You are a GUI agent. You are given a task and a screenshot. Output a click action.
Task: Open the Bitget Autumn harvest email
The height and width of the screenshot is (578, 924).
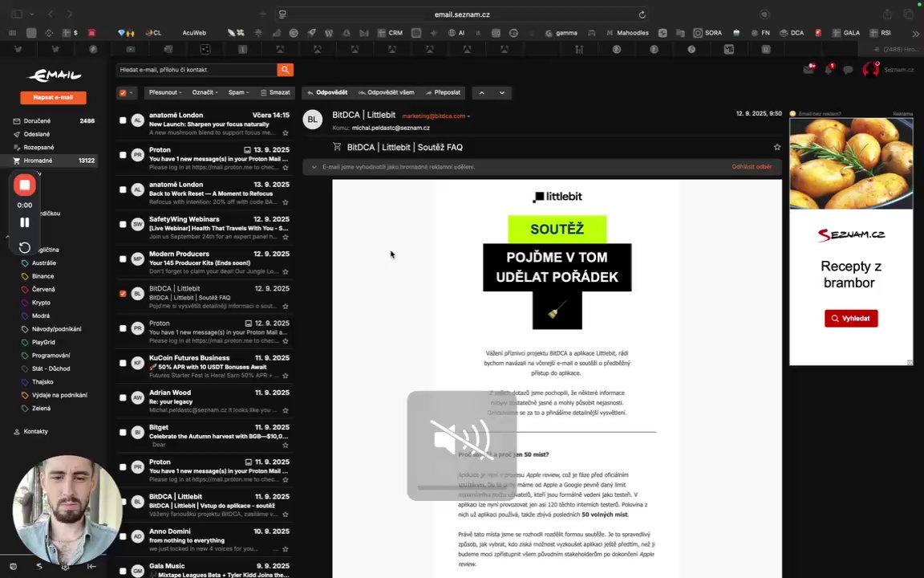point(205,436)
